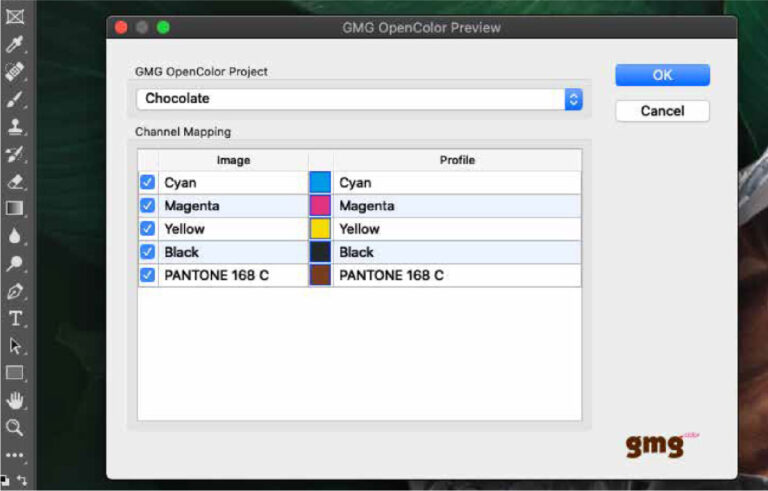Viewport: 768px width, 491px height.
Task: Select the Hand tool
Action: (15, 401)
